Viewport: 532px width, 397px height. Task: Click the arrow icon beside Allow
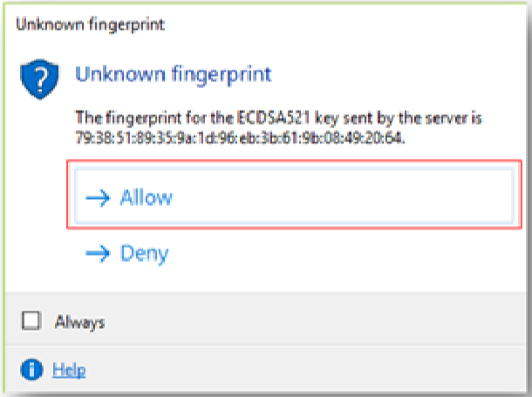pyautogui.click(x=98, y=197)
